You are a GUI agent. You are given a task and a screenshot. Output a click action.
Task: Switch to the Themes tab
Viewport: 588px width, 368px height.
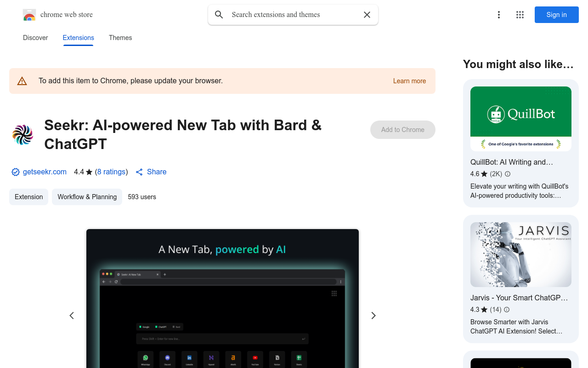120,38
